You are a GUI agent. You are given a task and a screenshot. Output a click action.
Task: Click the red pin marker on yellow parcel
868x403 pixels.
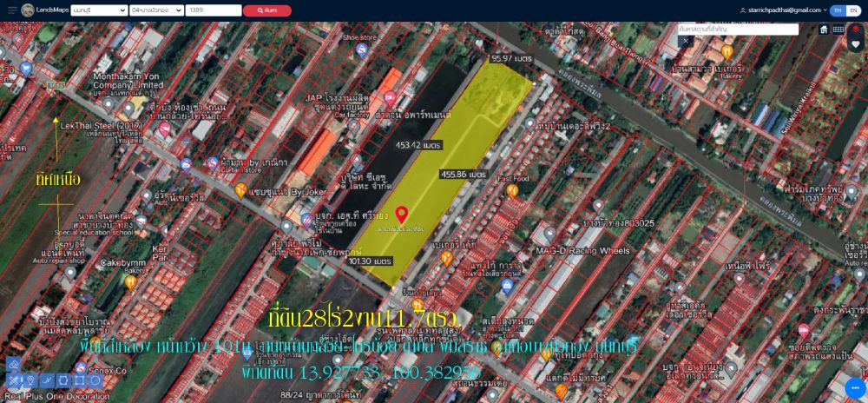click(402, 214)
